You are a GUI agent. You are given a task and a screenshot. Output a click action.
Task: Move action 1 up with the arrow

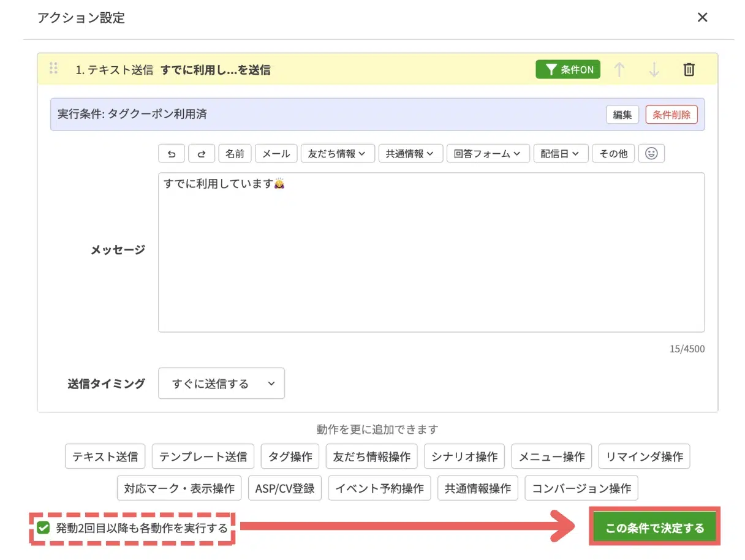coord(619,69)
